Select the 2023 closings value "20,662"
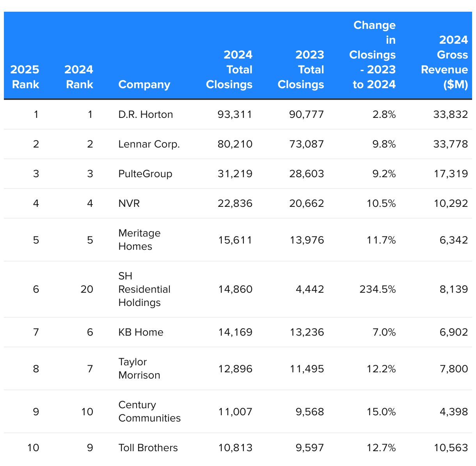Image resolution: width=476 pixels, height=466 pixels. point(307,203)
